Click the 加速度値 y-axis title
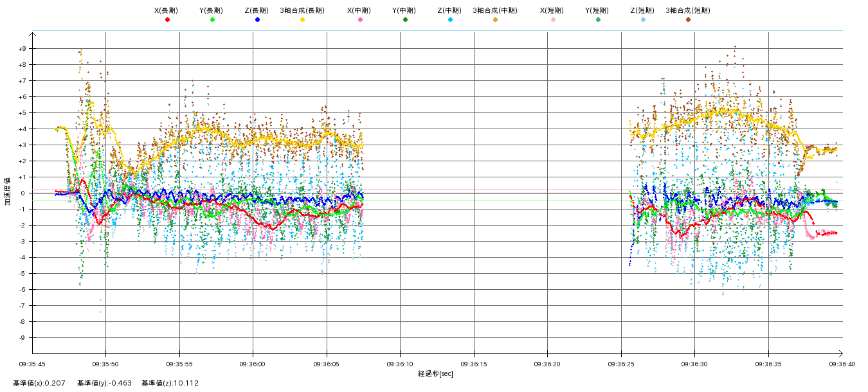 pos(8,192)
